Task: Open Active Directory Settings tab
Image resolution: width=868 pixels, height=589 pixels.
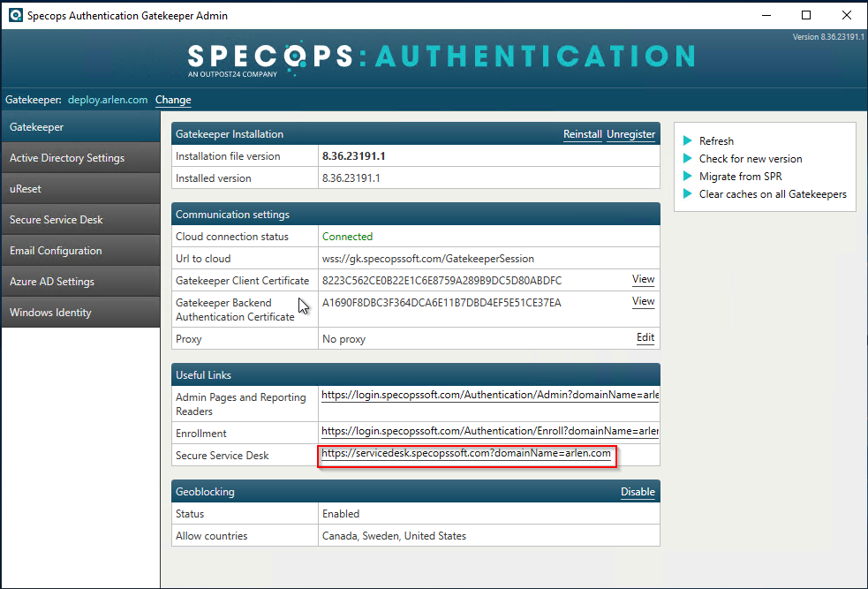Action: click(x=81, y=158)
